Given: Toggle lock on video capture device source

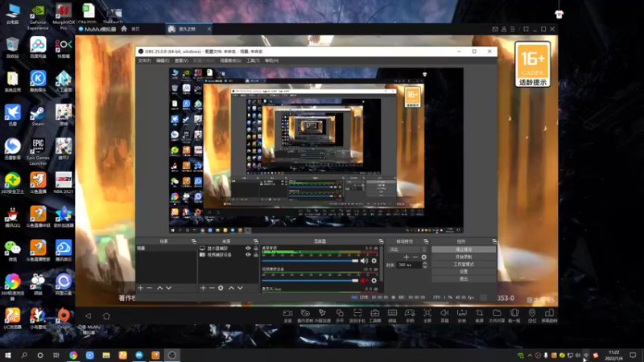Looking at the screenshot, I should click(256, 254).
